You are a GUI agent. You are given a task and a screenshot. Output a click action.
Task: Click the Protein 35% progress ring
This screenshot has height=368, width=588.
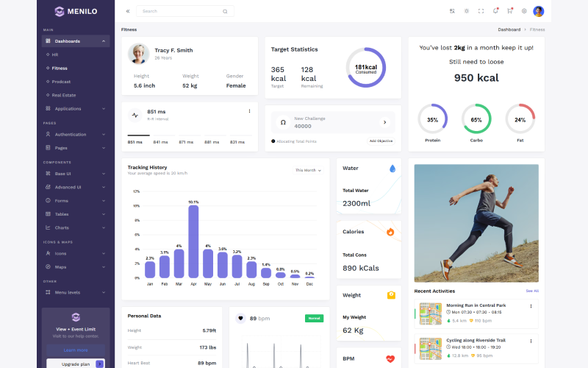pyautogui.click(x=432, y=119)
